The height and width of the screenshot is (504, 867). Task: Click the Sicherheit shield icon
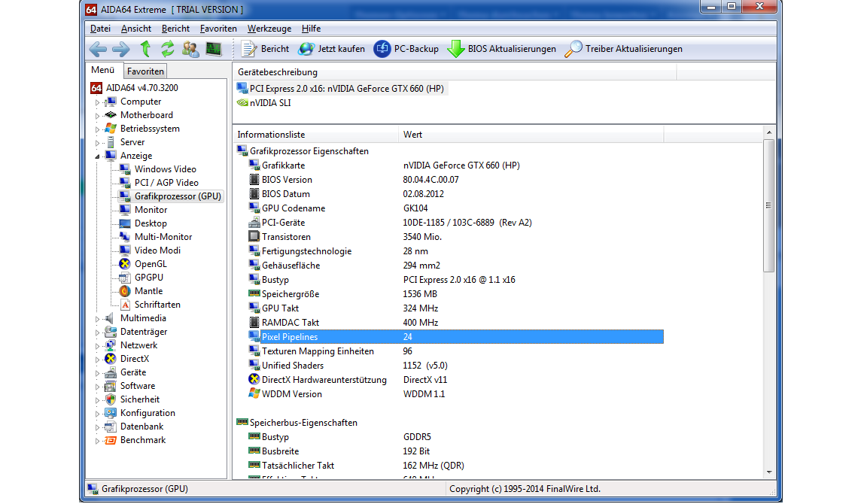click(111, 399)
